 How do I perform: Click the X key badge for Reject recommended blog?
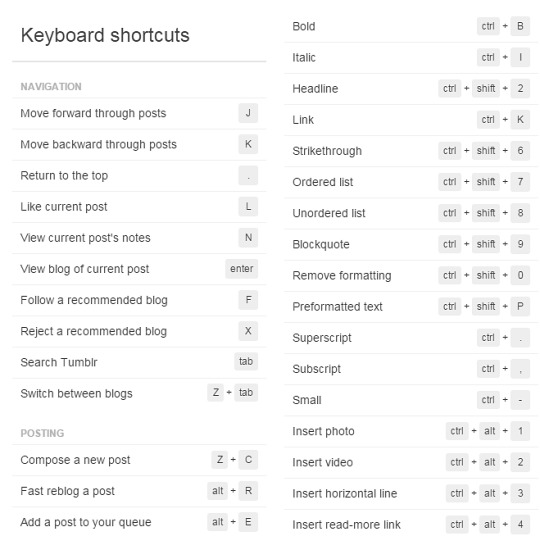(248, 331)
